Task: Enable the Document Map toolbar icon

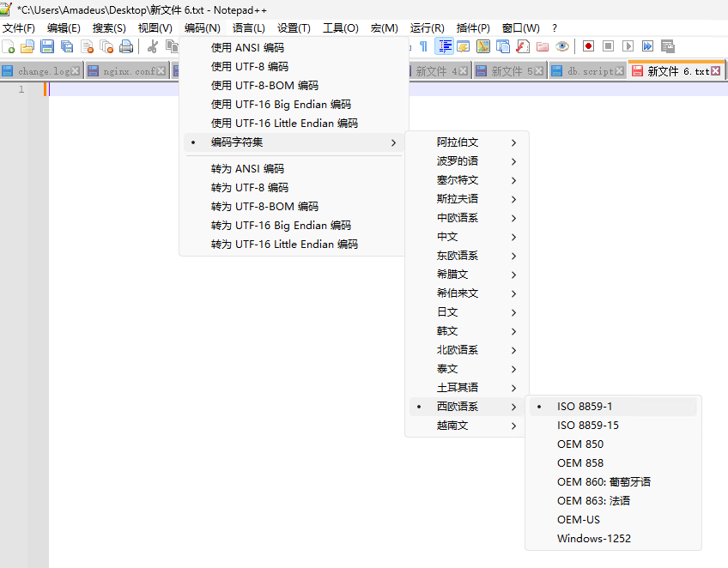Action: 482,46
